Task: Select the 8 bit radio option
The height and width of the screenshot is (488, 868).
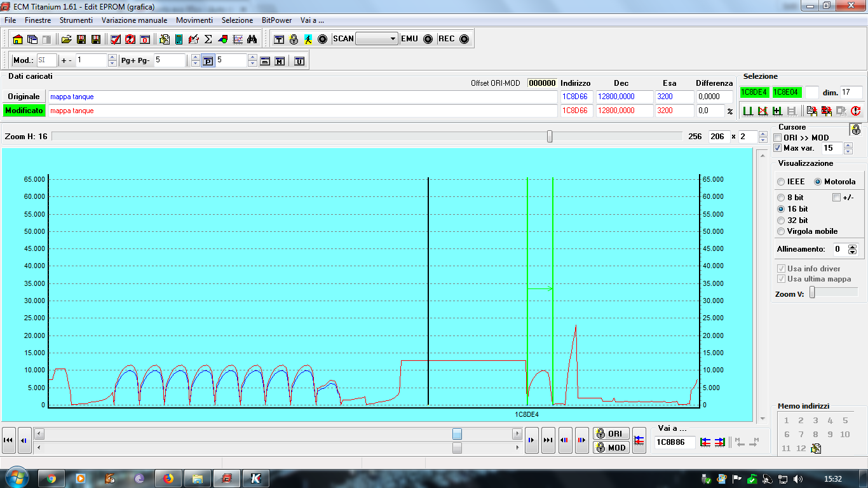Action: tap(781, 198)
